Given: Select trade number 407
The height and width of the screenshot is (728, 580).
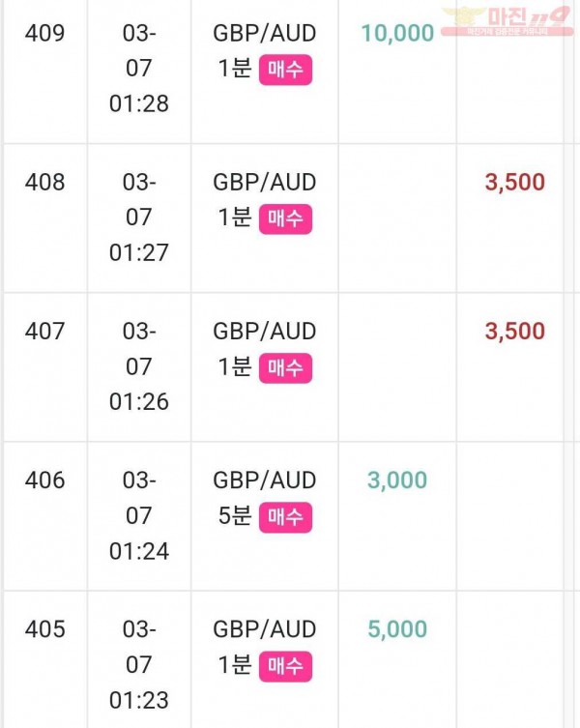Looking at the screenshot, I should [45, 332].
